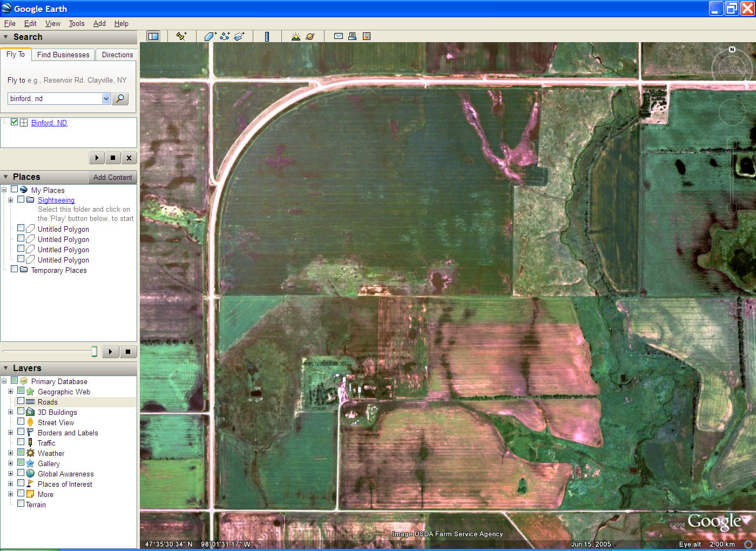Click the Weather sun layer icon

(x=30, y=453)
